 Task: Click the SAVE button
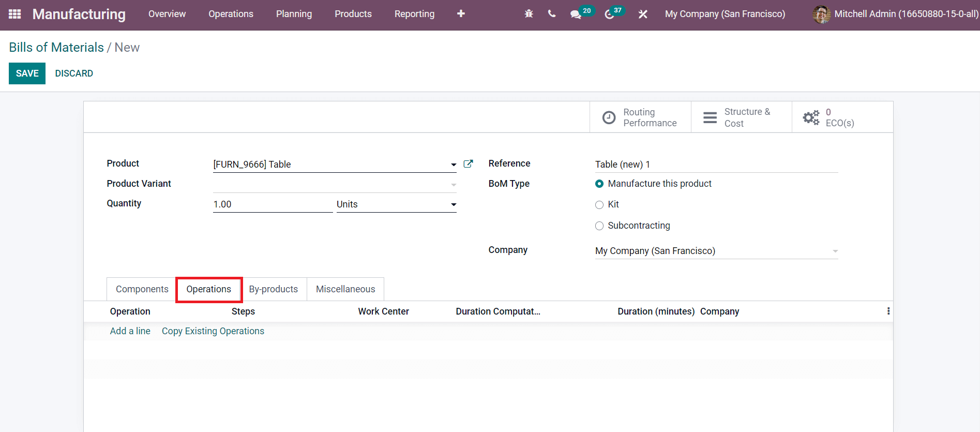click(27, 73)
